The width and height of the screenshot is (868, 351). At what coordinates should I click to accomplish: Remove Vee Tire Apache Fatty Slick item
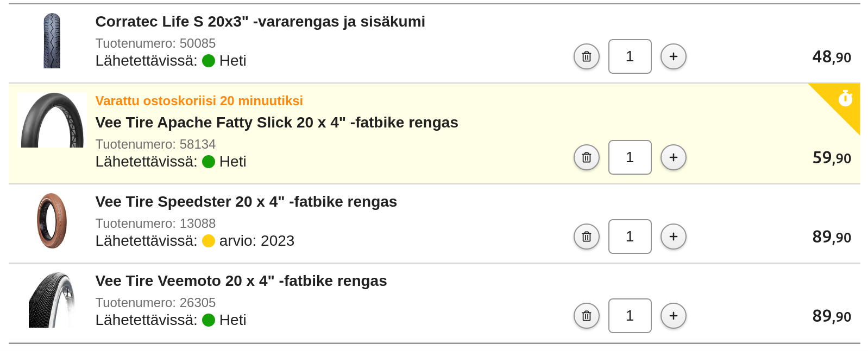[587, 157]
